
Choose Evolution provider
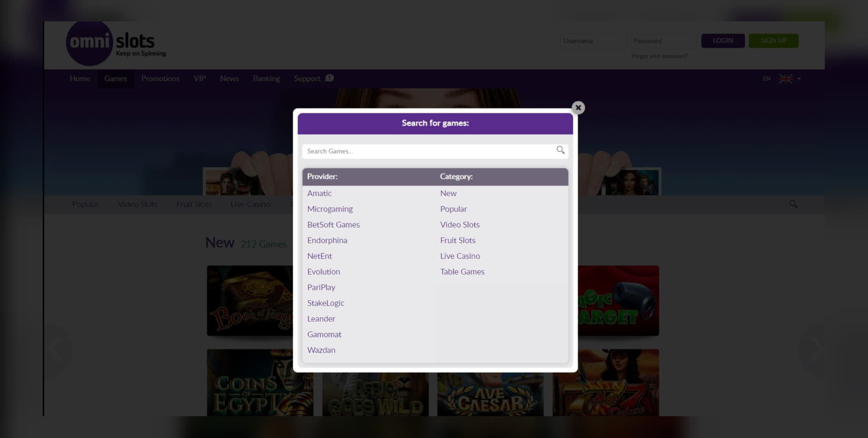coord(323,272)
